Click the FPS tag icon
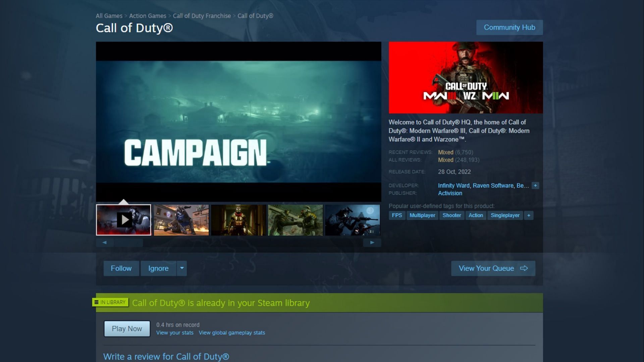 point(397,215)
